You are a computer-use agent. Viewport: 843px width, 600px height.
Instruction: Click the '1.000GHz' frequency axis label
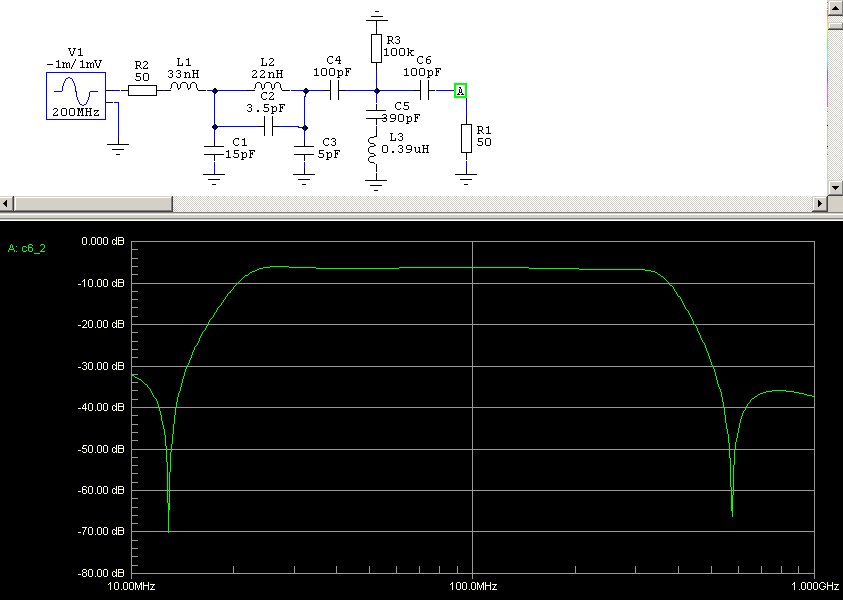point(815,586)
